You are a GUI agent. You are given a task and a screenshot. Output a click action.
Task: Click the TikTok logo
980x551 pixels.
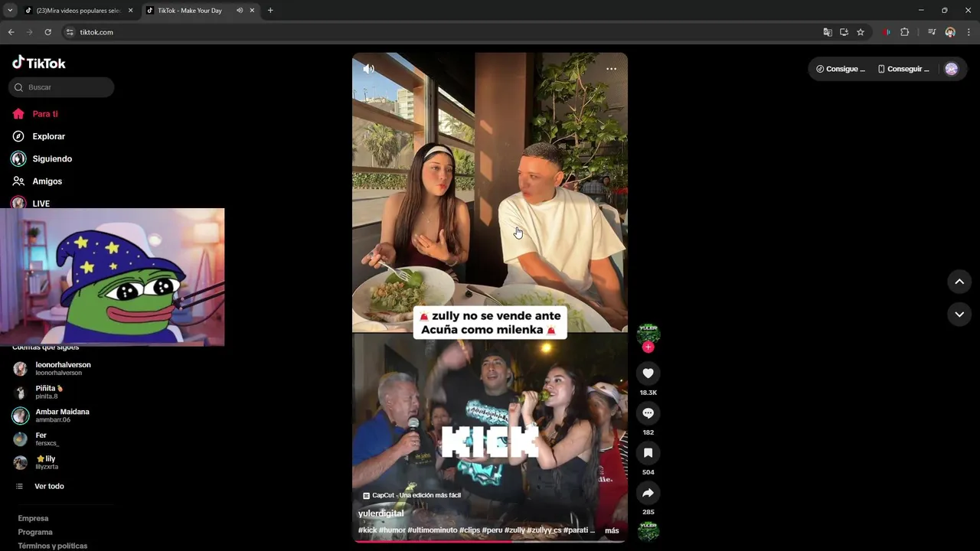38,63
